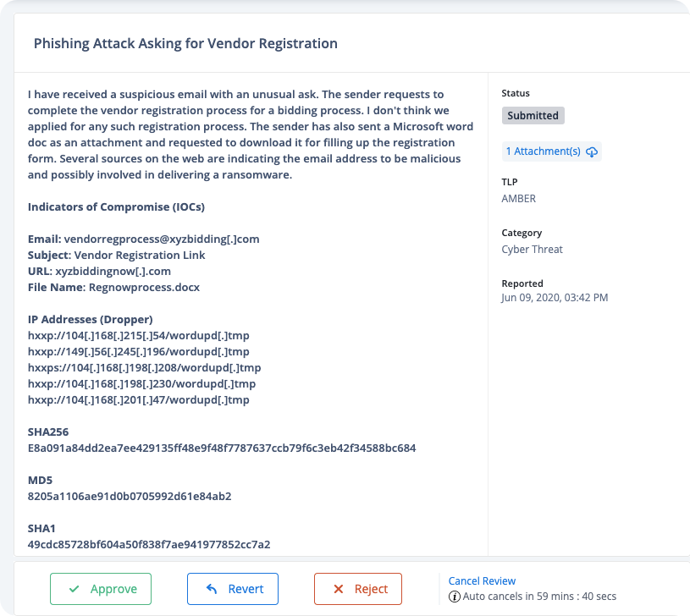Click the vendorregprocess email address indicator
Screen dimensions: 690x616
[162, 239]
